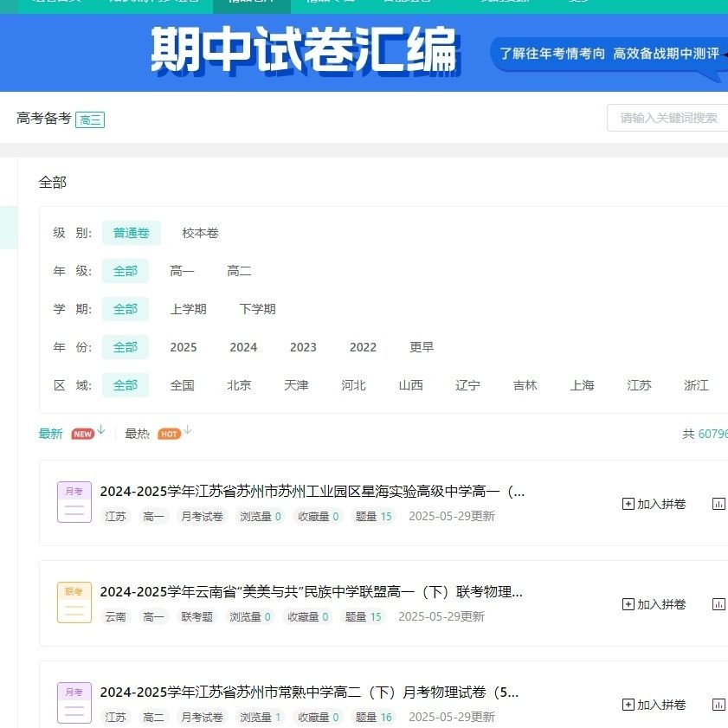Viewport: 728px width, 728px height.
Task: Filter region 河北
Action: click(x=353, y=385)
